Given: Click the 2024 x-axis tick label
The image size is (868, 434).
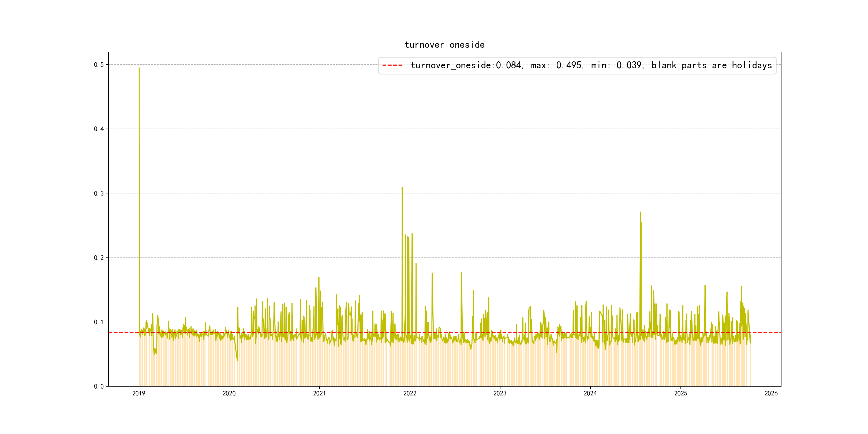Looking at the screenshot, I should click(590, 393).
